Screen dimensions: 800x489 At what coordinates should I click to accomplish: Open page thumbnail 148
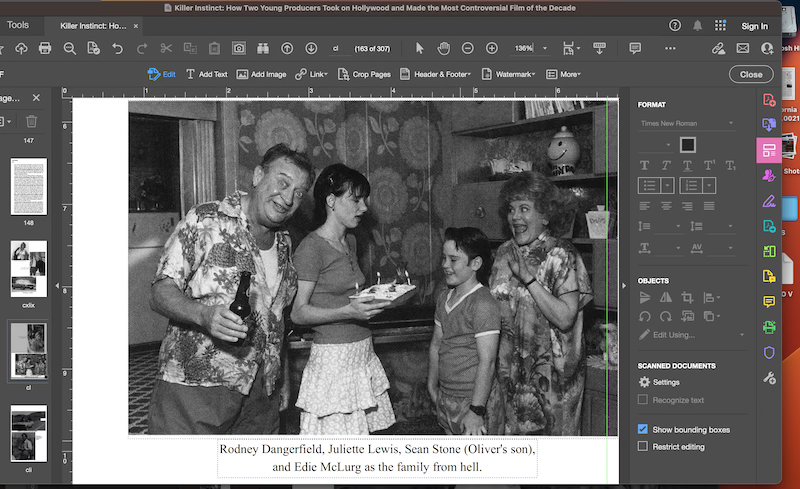click(x=29, y=186)
